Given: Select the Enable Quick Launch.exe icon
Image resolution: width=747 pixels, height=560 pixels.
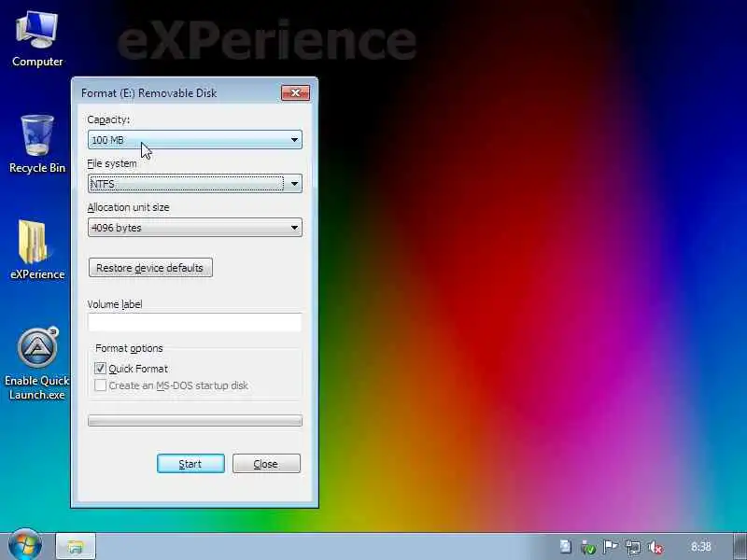Looking at the screenshot, I should (37, 363).
